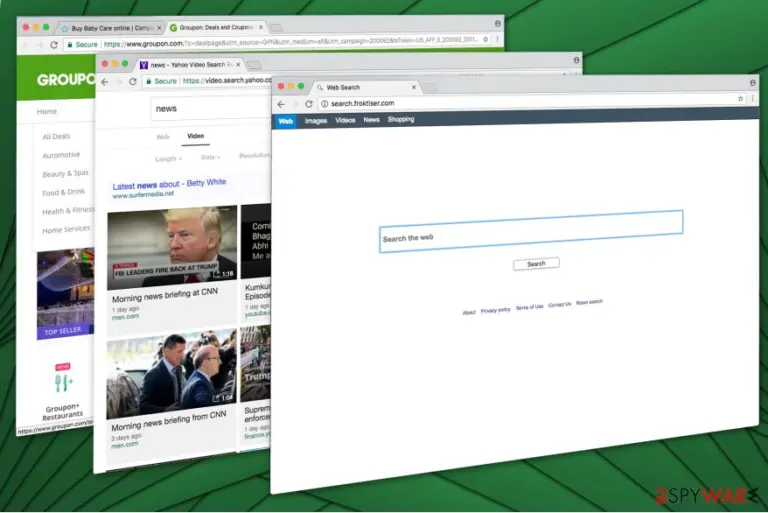Select Food & Drink in Groupon sidebar

click(x=63, y=192)
